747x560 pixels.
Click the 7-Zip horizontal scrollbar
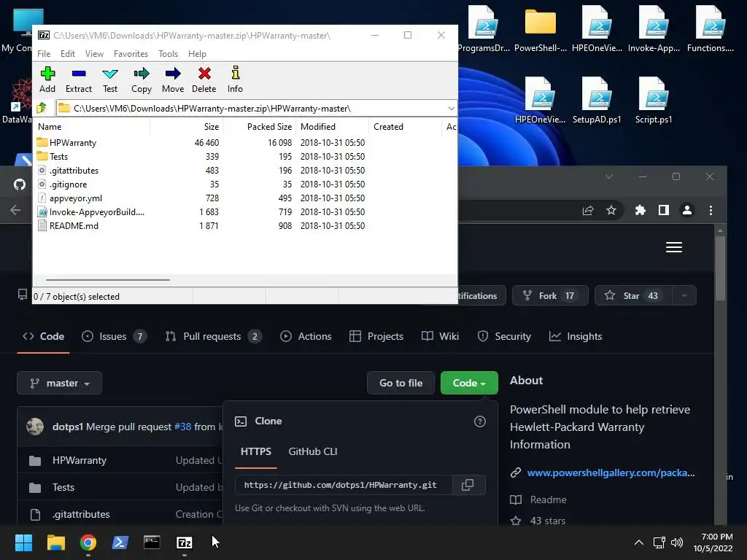[x=108, y=280]
